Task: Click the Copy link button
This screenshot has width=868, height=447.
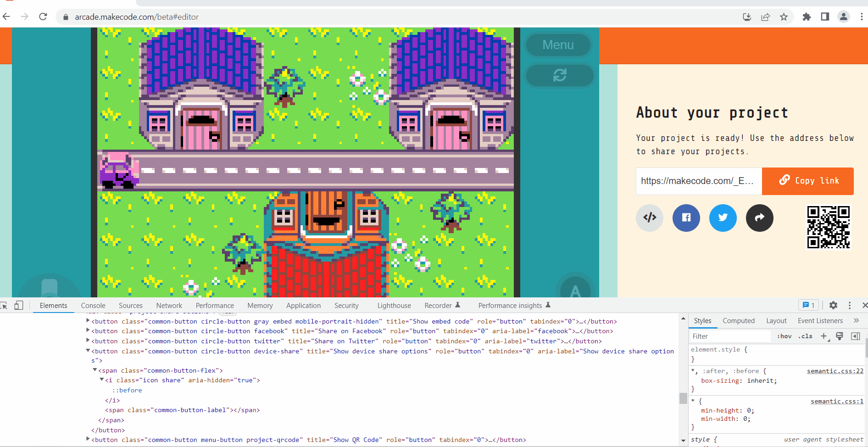Action: (x=808, y=181)
